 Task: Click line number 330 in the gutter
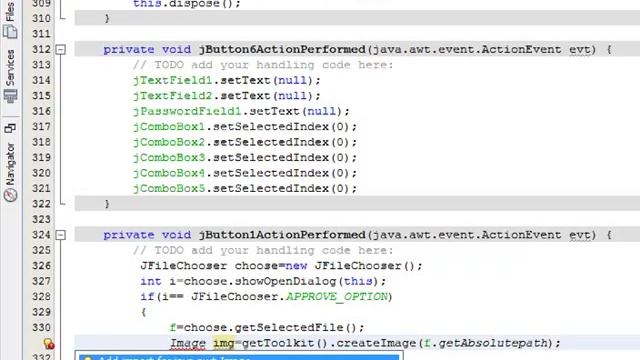[x=41, y=328]
